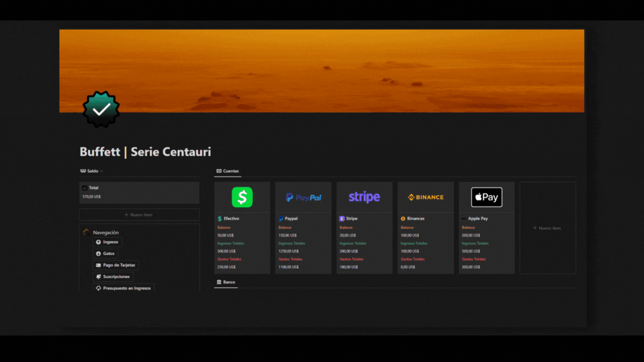Click the small icon beside Apple Pay name
Screen dimensions: 644x362
point(464,219)
